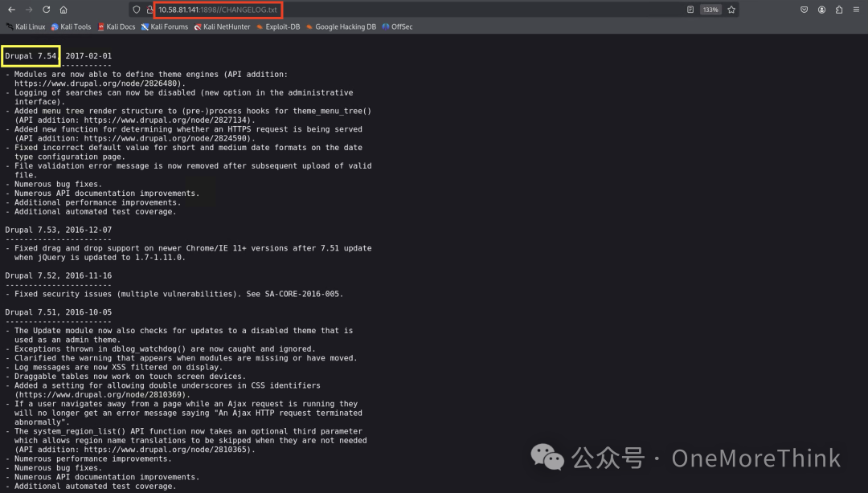Open the Exploit-DB bookmark
The width and height of the screenshot is (868, 493).
(278, 26)
